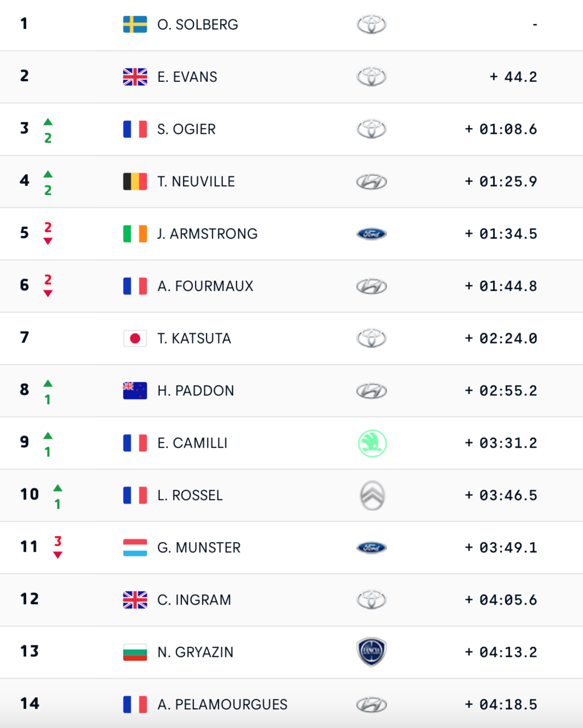
Task: Click the Japanese flag beside T. Katsuta
Action: [135, 338]
